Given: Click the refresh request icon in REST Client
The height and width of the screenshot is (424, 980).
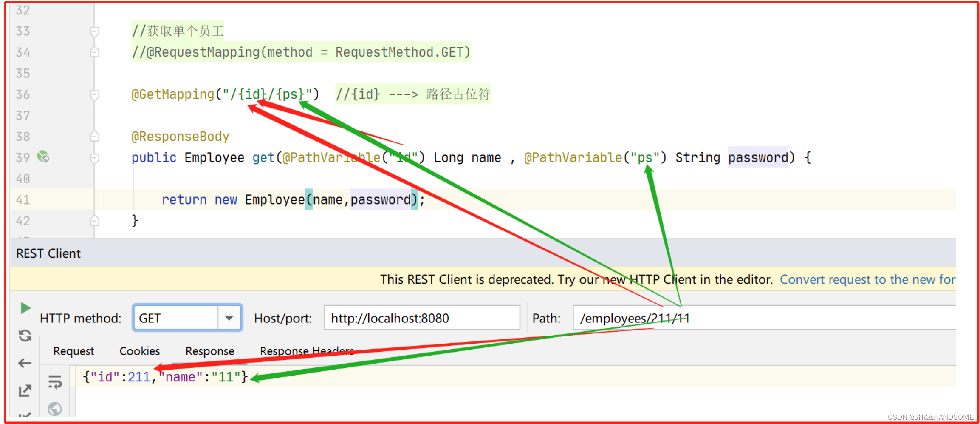Looking at the screenshot, I should tap(25, 336).
